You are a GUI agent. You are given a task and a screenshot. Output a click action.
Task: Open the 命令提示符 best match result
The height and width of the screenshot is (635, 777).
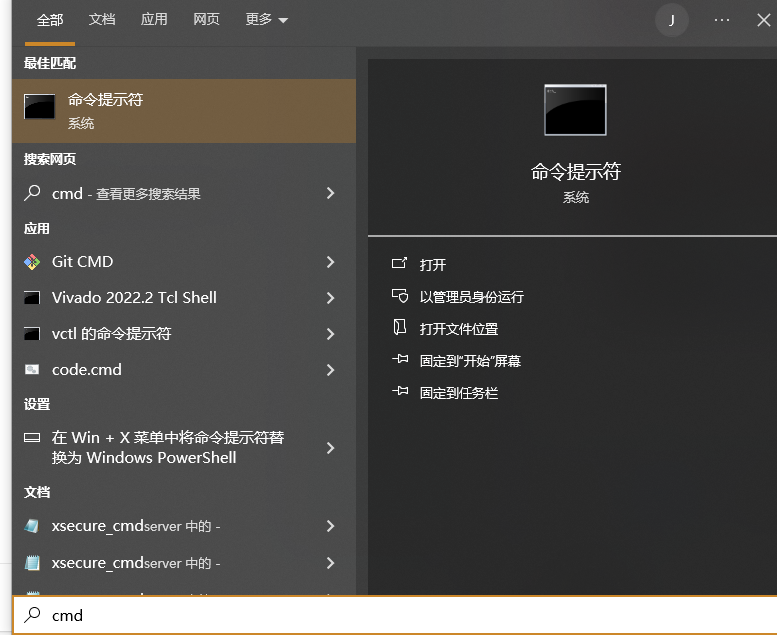[x=184, y=111]
